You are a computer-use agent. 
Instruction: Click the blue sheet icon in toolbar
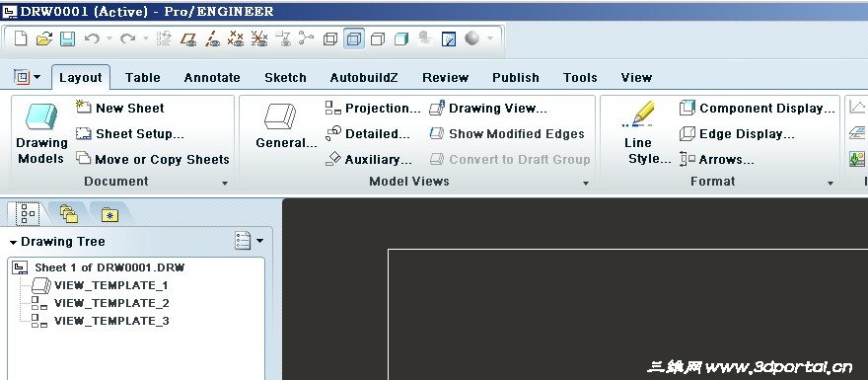[449, 38]
